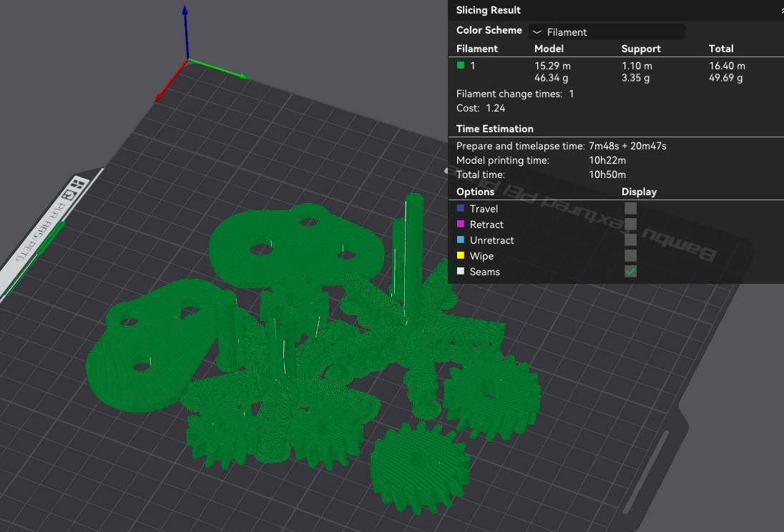This screenshot has width=784, height=532.
Task: Click the "Unretract" option label
Action: pos(491,240)
